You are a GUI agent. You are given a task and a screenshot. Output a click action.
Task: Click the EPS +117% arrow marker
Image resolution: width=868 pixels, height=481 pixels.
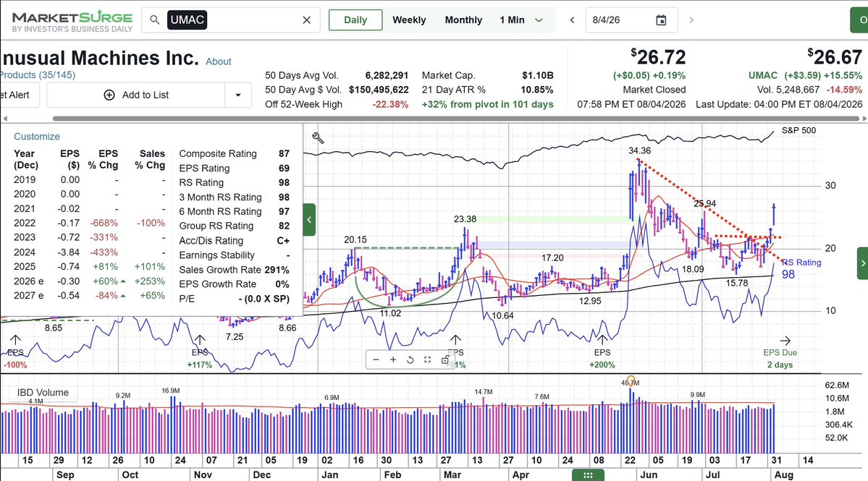point(199,339)
